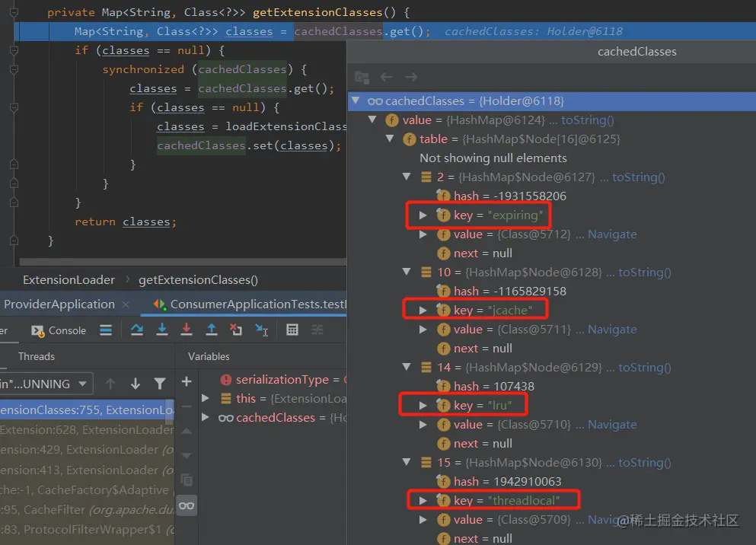
Task: Click Show Execution Point icon beside Console
Action: (106, 330)
